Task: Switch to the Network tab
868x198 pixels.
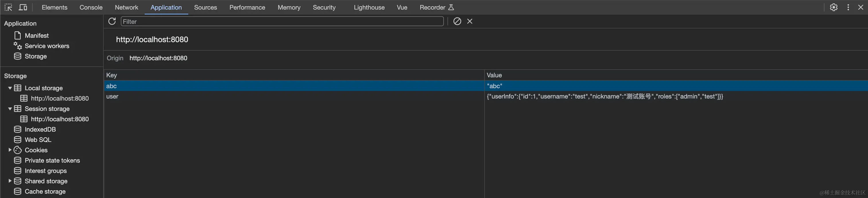Action: (126, 7)
